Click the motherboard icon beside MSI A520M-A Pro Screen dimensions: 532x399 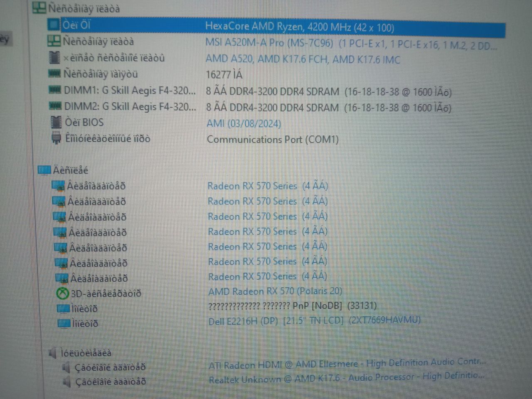[54, 41]
